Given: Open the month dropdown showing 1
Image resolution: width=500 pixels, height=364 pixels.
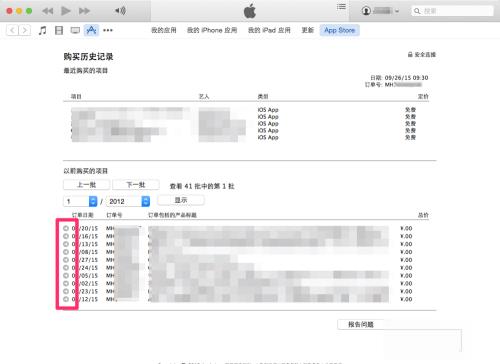Looking at the screenshot, I should point(80,201).
